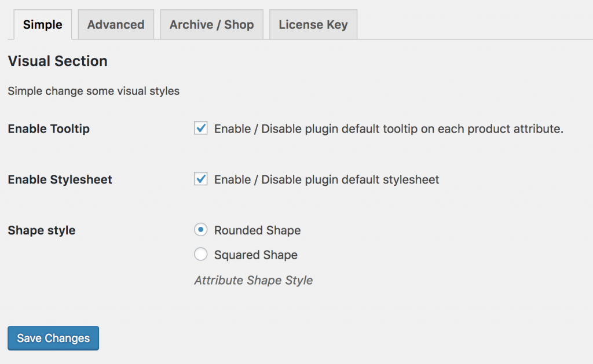Image resolution: width=593 pixels, height=364 pixels.
Task: Toggle the Enable Tooltip checkbox
Action: pos(201,128)
